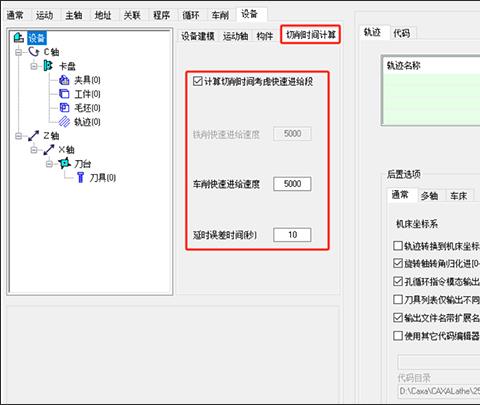The height and width of the screenshot is (405, 480).
Task: Click the 夹具 fixture icon
Action: 64,80
